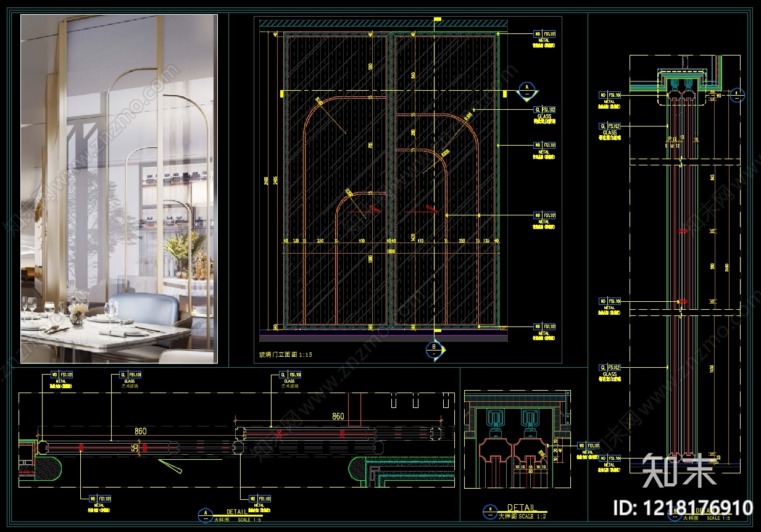Select the title text 玻璃门立面图 1:15
The height and width of the screenshot is (532, 761).
tap(286, 355)
